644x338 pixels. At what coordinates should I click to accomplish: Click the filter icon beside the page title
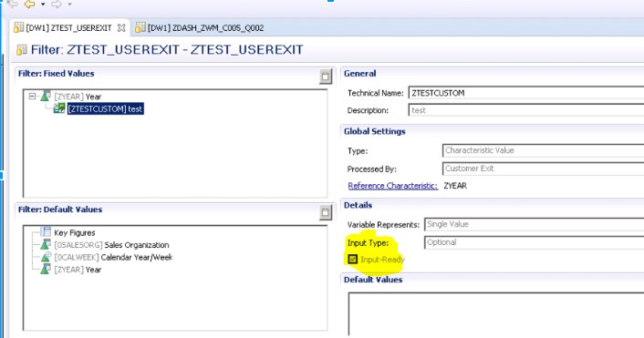21,50
